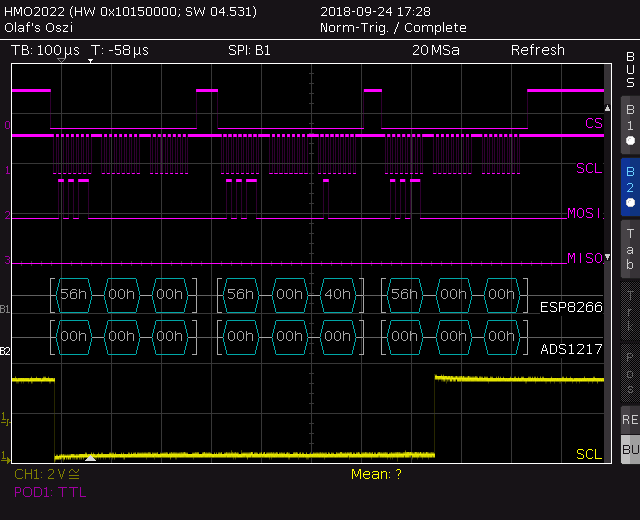Select the ESP8266 bus label
Screen dimensions: 640x520
[x=571, y=307]
